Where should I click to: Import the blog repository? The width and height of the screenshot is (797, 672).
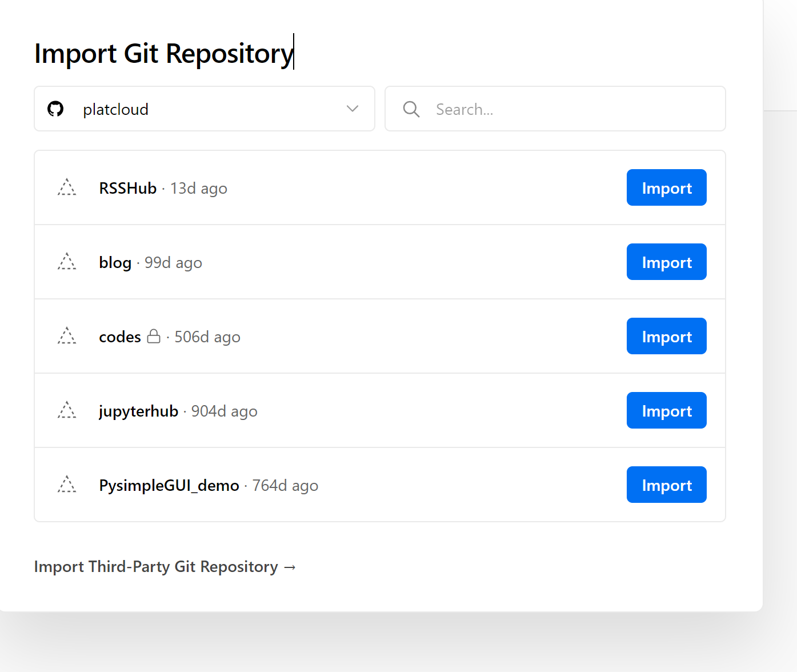(x=666, y=262)
